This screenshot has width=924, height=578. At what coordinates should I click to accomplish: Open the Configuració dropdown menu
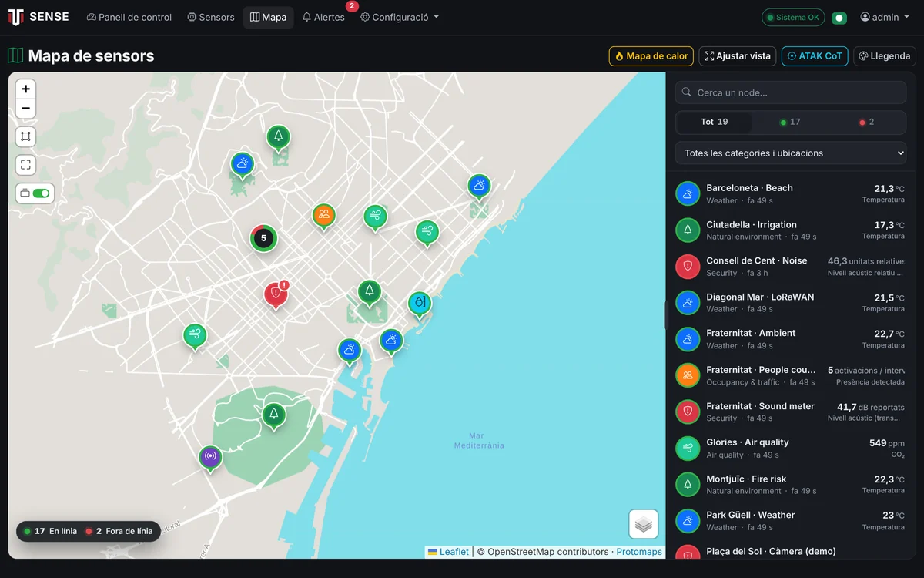[400, 17]
